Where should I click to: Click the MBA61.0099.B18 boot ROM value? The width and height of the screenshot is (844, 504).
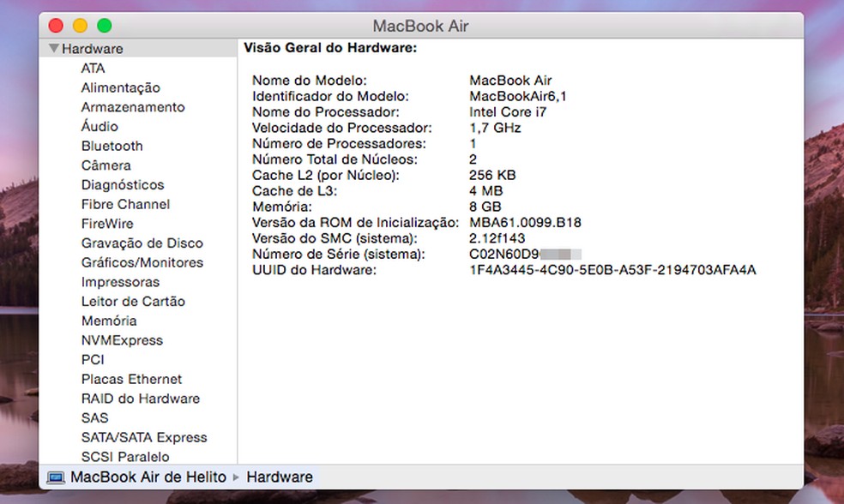pyautogui.click(x=525, y=223)
